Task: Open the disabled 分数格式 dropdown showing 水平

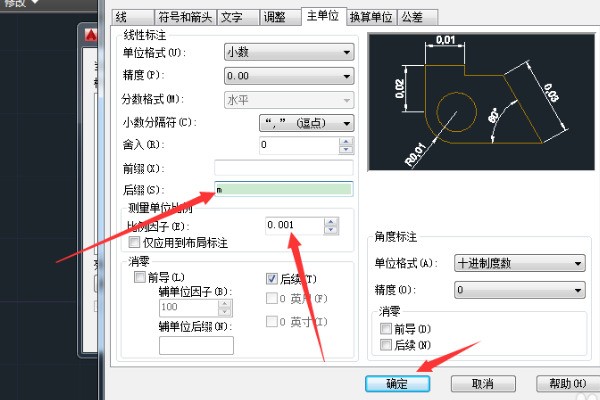Action: 289,100
